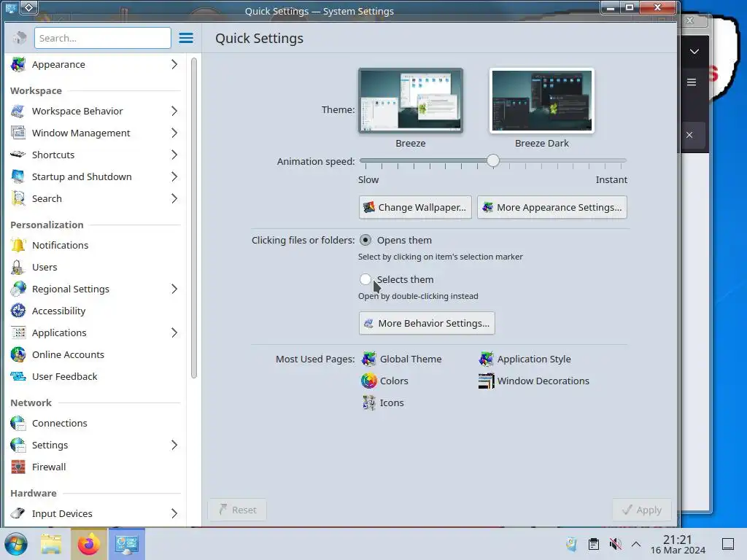The height and width of the screenshot is (560, 747).
Task: Click the Firewall brick icon
Action: (x=18, y=467)
